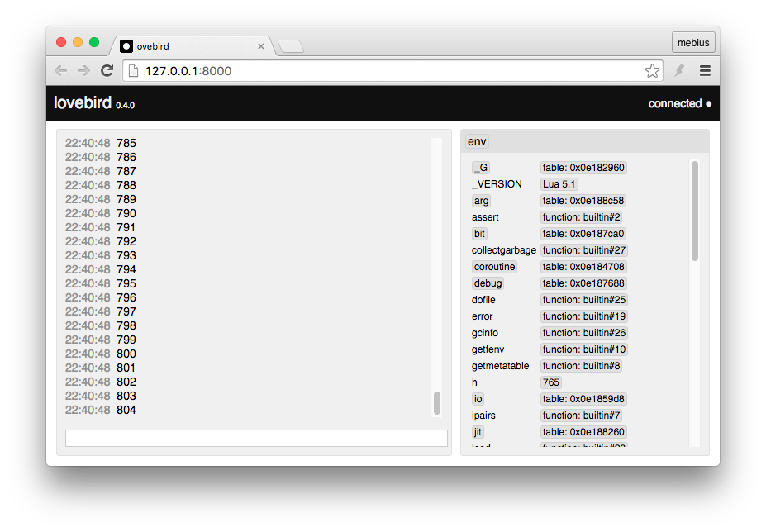
Task: Open the Chrome hamburger menu
Action: click(x=705, y=71)
